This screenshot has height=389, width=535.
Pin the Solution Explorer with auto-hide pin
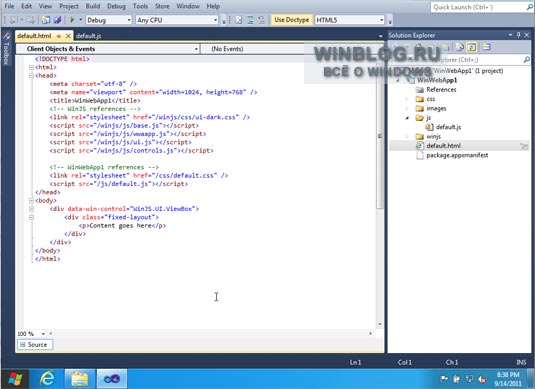(x=519, y=35)
